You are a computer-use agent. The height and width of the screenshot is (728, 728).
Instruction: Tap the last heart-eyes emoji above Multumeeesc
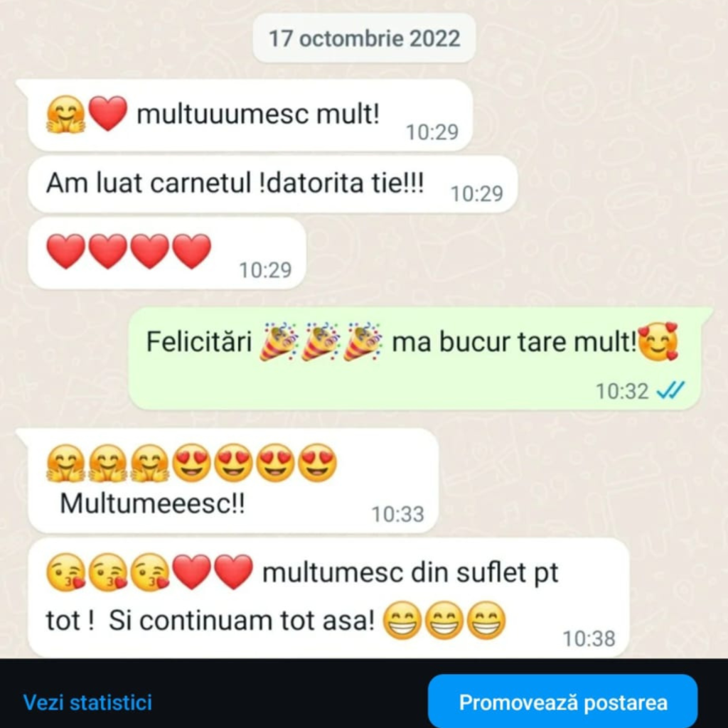pyautogui.click(x=317, y=463)
